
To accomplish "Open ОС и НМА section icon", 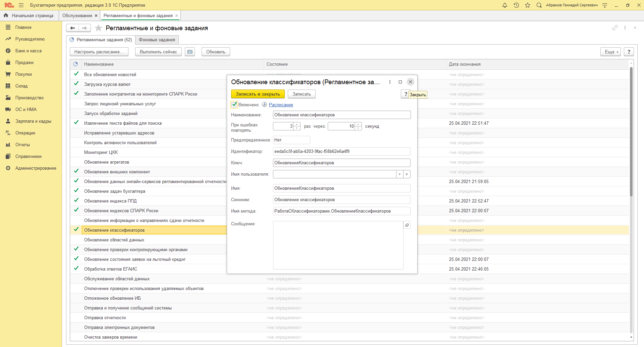I will (x=8, y=110).
